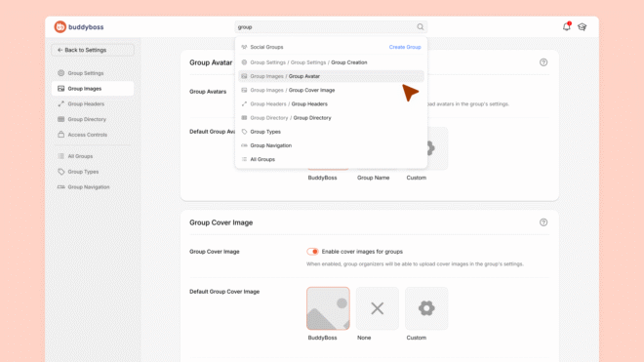The height and width of the screenshot is (362, 644).
Task: Open Group Settings in sidebar
Action: click(x=93, y=73)
